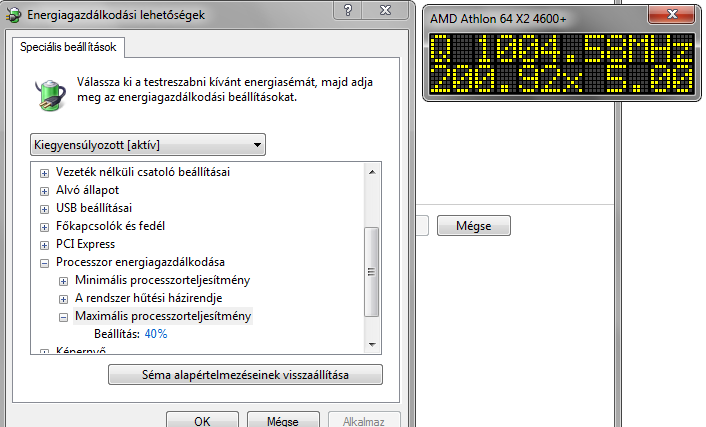This screenshot has width=706, height=427.
Task: Collapse Maximális processzorteljesítmény setting
Action: pos(63,318)
